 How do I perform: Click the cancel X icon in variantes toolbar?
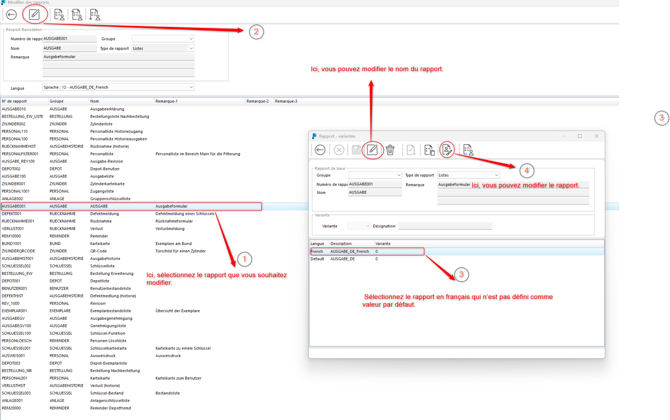[x=339, y=150]
